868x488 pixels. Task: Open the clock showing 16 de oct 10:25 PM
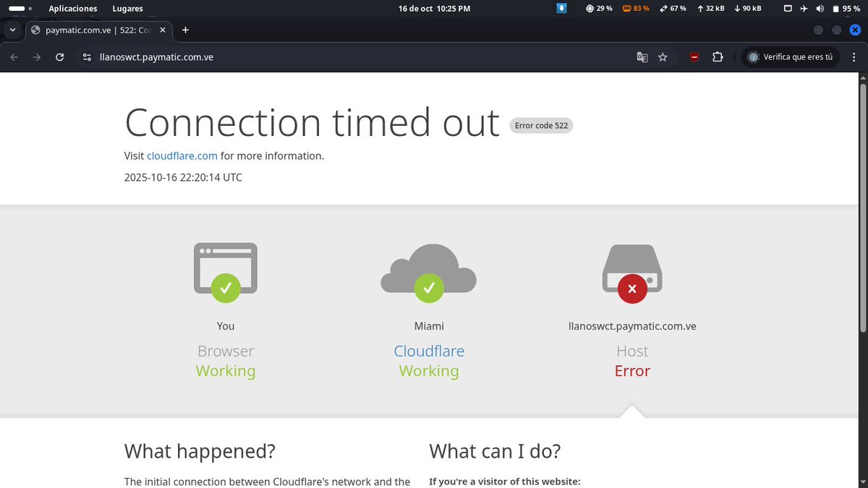click(x=434, y=9)
